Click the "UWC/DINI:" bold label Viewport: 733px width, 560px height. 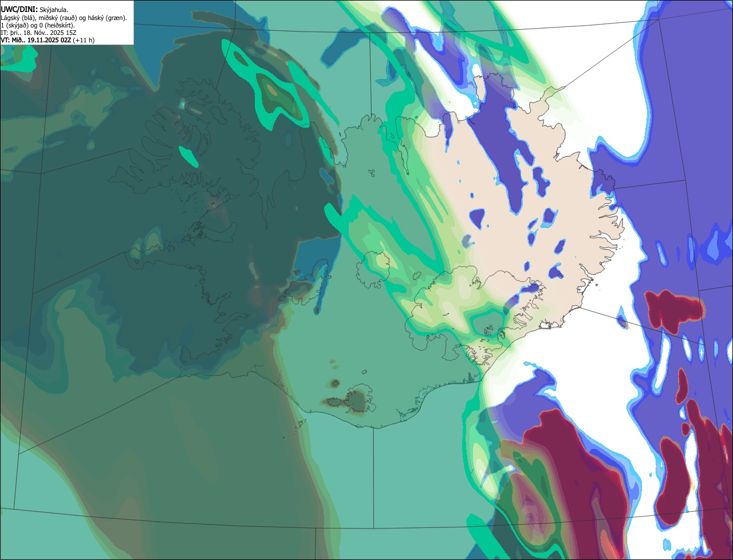[x=19, y=10]
